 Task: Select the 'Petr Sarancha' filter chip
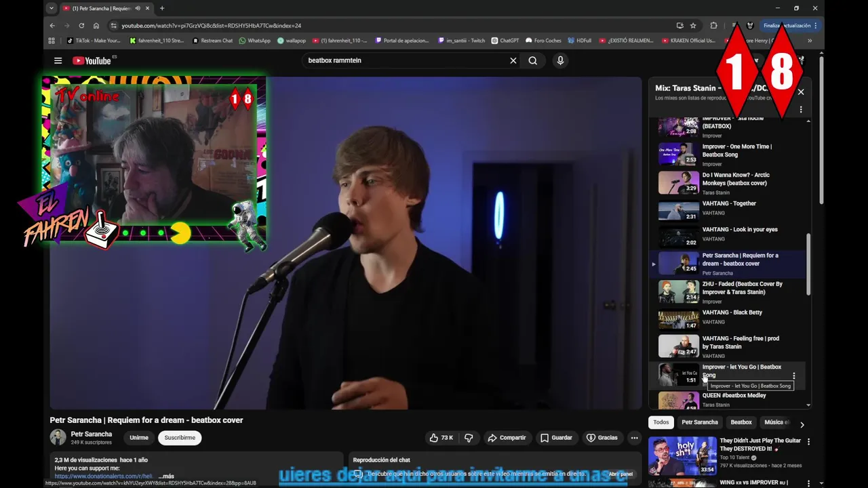tap(700, 422)
